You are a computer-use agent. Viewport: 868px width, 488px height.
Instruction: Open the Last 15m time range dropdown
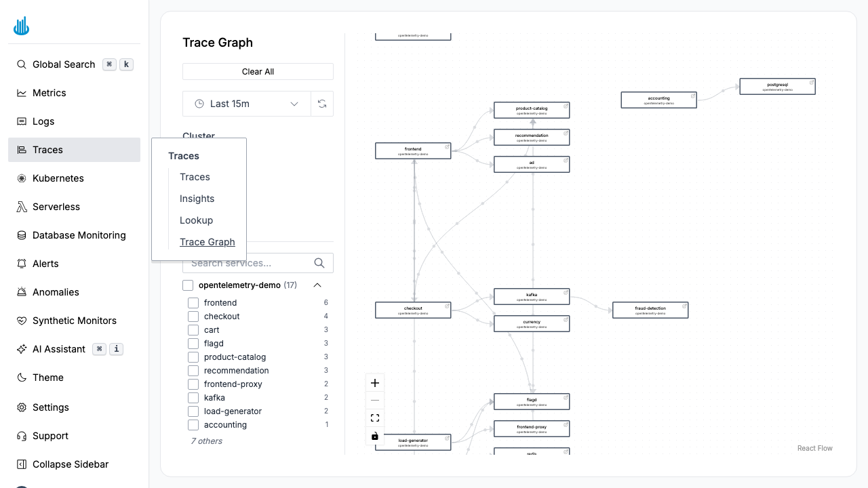pos(246,104)
